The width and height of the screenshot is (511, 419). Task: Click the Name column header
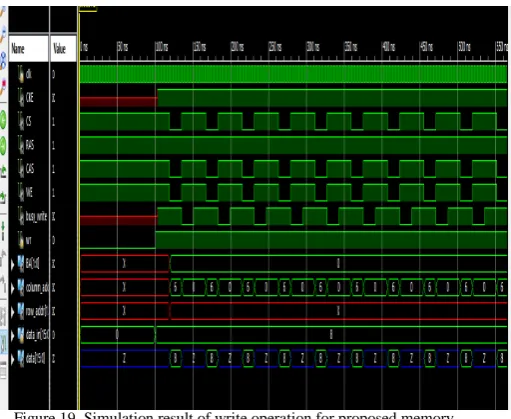click(x=29, y=49)
